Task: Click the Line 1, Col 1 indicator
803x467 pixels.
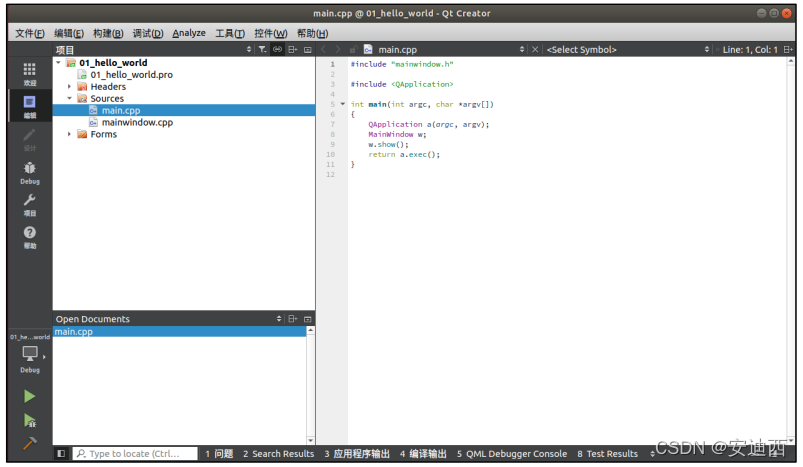Action: 750,50
